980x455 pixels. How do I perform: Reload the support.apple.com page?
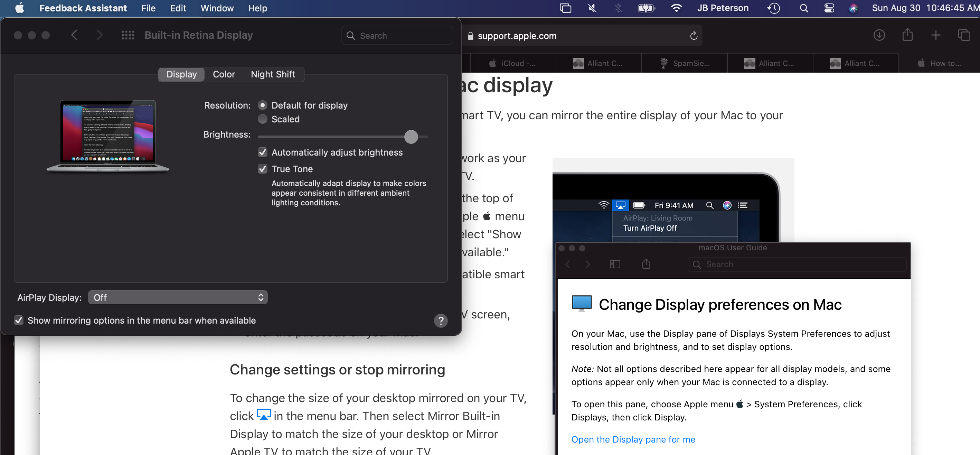[693, 36]
